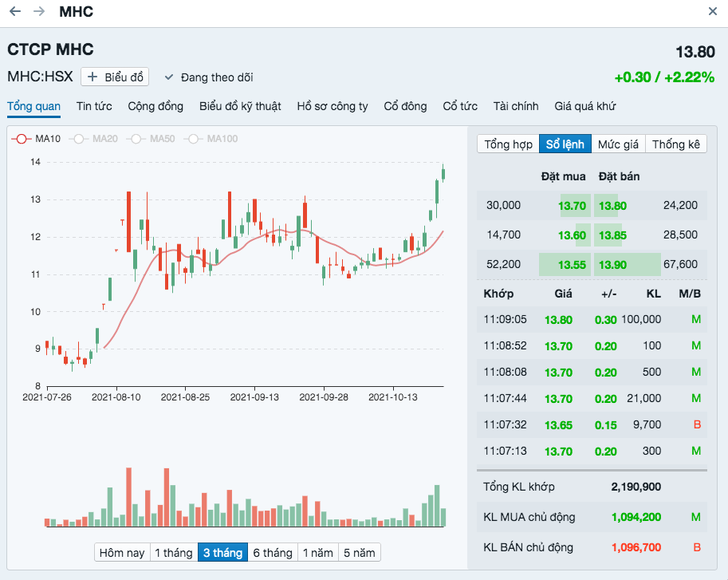Select the Mức giá view
Image resolution: width=728 pixels, height=580 pixels.
pos(619,144)
